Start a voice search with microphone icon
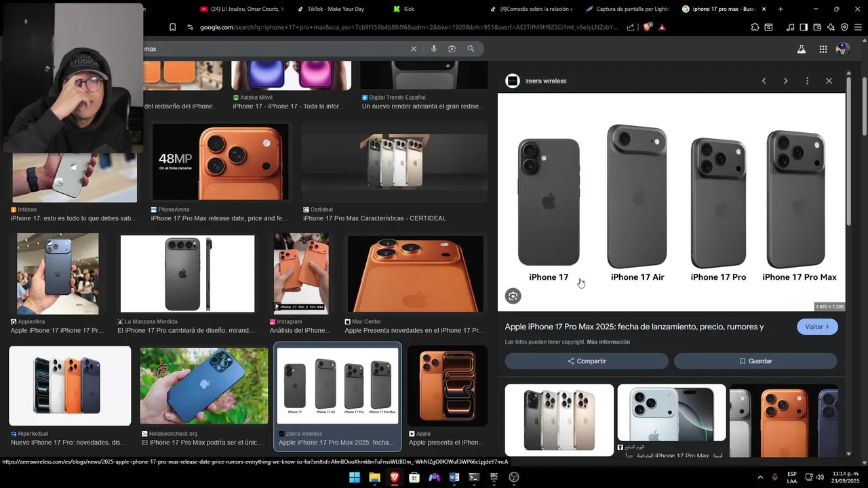Screen dimensions: 868x488 coord(433,49)
